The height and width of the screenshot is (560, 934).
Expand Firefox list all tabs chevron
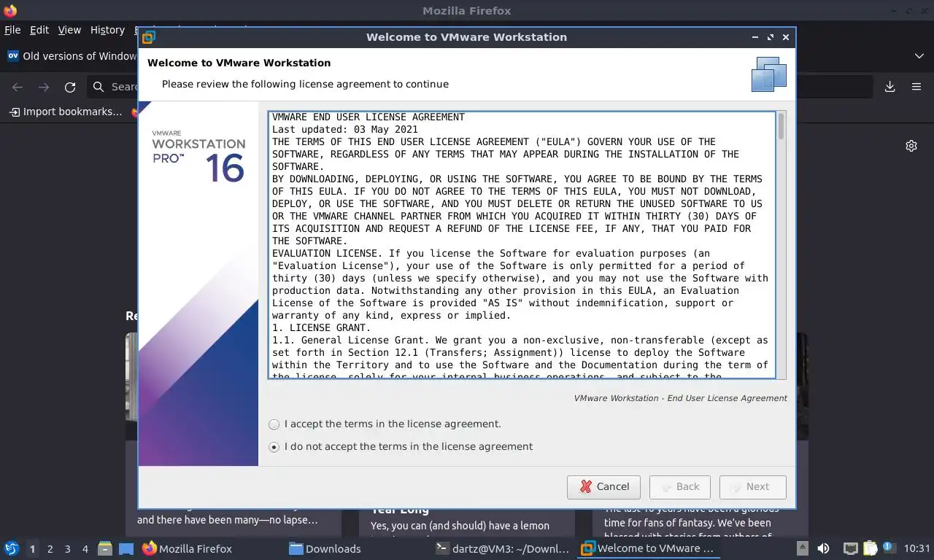(x=919, y=56)
